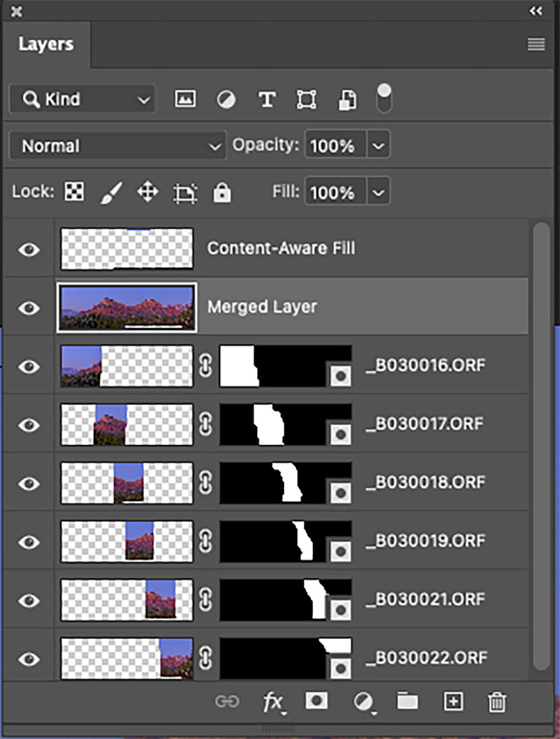Select the Merged Layer name
Viewport: 560px width, 739px height.
(x=262, y=307)
